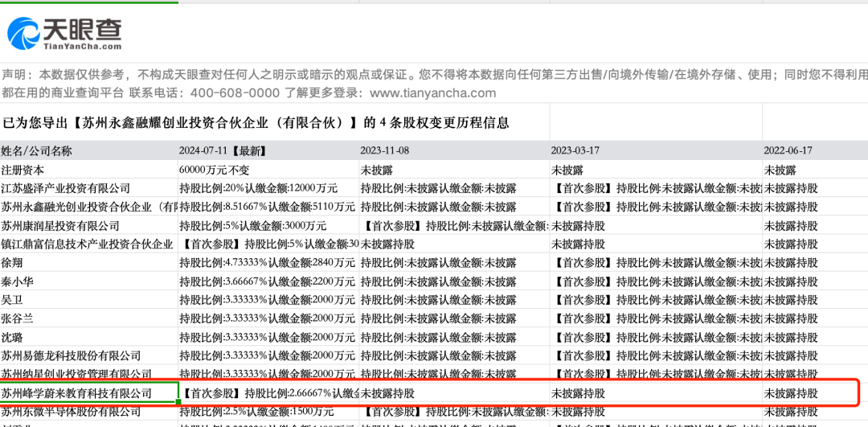Select the cell 持股比例:20%认缴金额:12000万元
The height and width of the screenshot is (427, 868).
(x=268, y=188)
